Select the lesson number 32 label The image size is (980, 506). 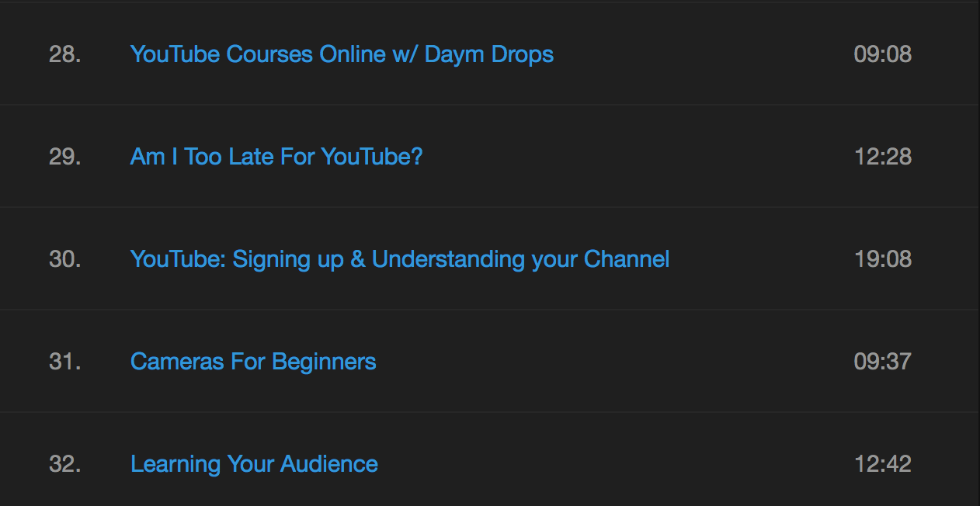[x=65, y=464]
